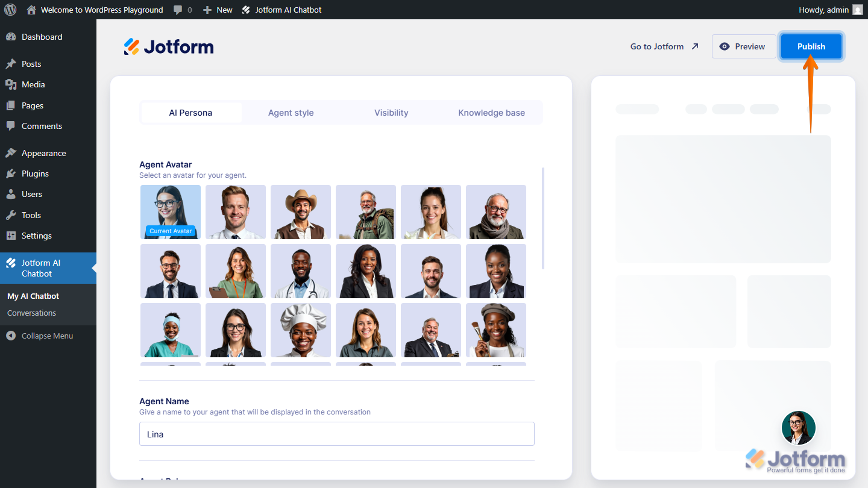Open Conversations submenu

(31, 313)
